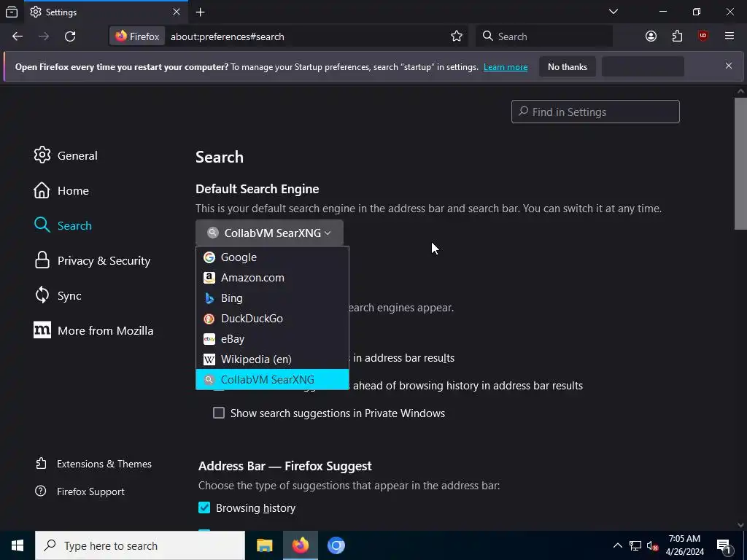Open File Explorer from the taskbar
This screenshot has width=747, height=560.
tap(264, 545)
